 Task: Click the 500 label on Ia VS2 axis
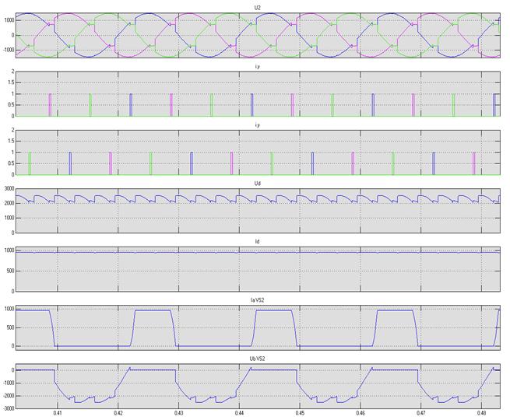click(x=11, y=327)
